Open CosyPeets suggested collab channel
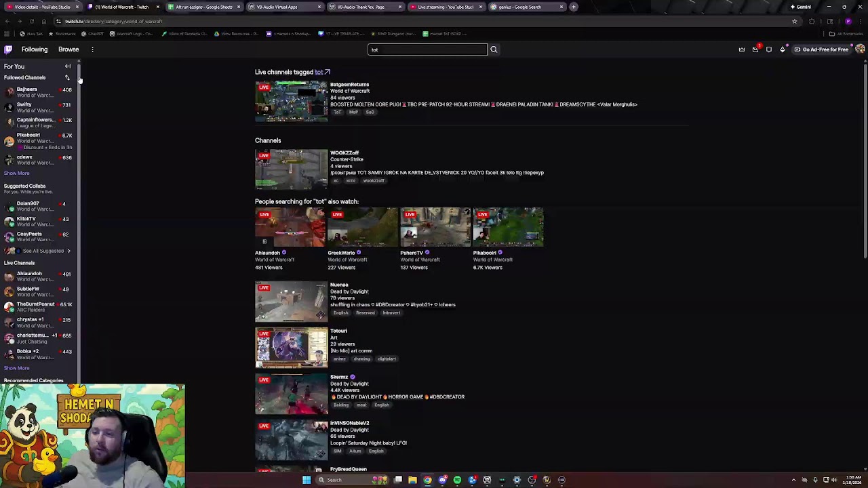This screenshot has width=868, height=488. pyautogui.click(x=39, y=237)
